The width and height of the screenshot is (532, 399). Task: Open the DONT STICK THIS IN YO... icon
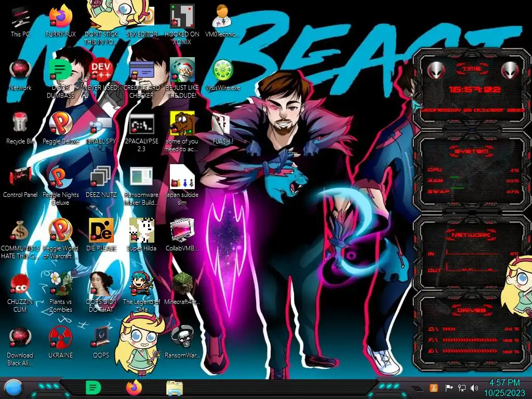point(101,24)
